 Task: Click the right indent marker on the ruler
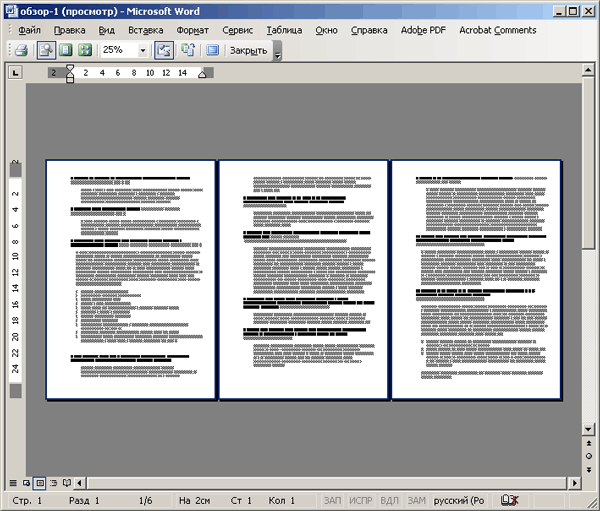pyautogui.click(x=202, y=74)
